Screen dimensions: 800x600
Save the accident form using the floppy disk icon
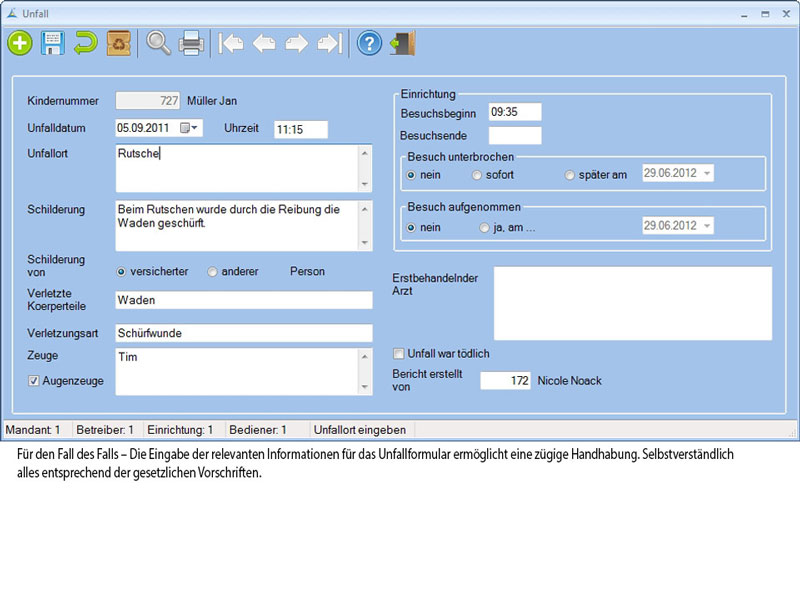(x=52, y=43)
